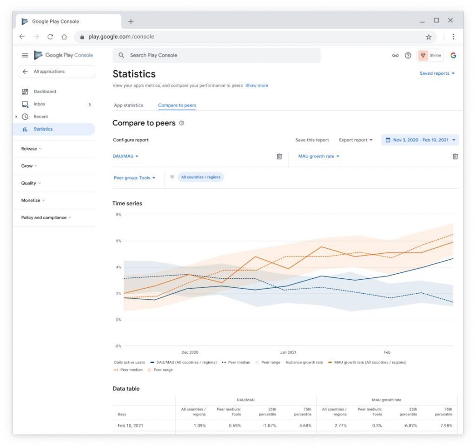
Task: Expand the Release section
Action: (31, 149)
